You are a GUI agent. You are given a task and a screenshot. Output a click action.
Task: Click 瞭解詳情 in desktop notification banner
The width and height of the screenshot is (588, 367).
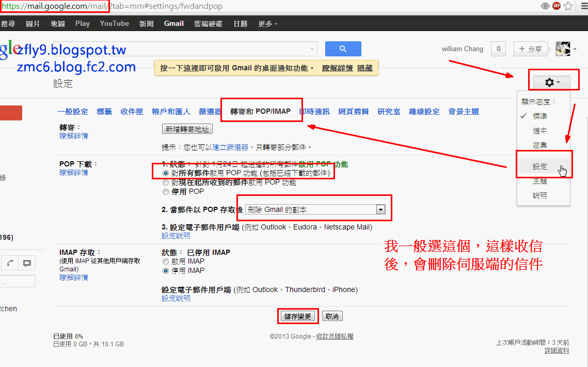point(338,68)
